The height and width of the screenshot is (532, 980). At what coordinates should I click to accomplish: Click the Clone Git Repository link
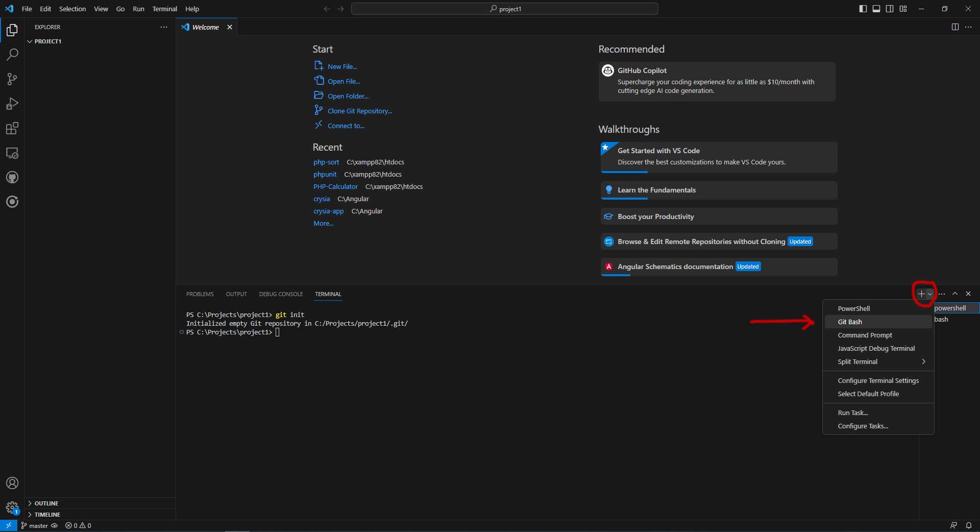tap(359, 111)
